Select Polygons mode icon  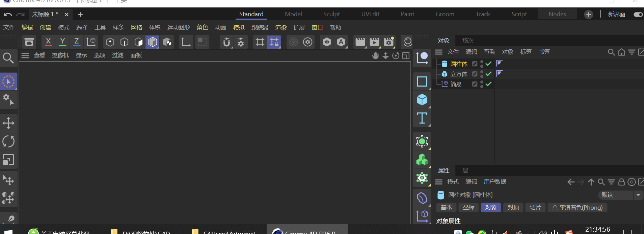(138, 42)
